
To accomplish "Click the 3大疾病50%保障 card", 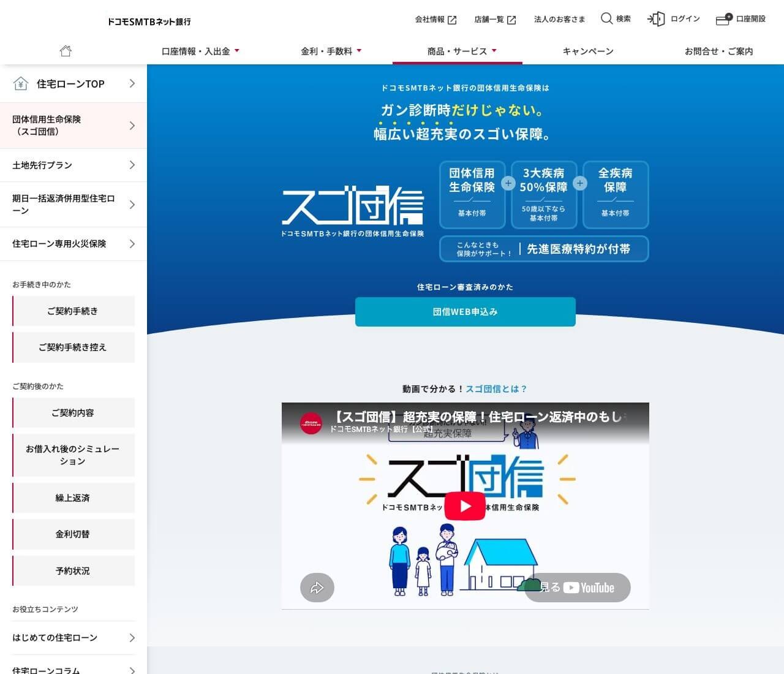I will (x=544, y=195).
